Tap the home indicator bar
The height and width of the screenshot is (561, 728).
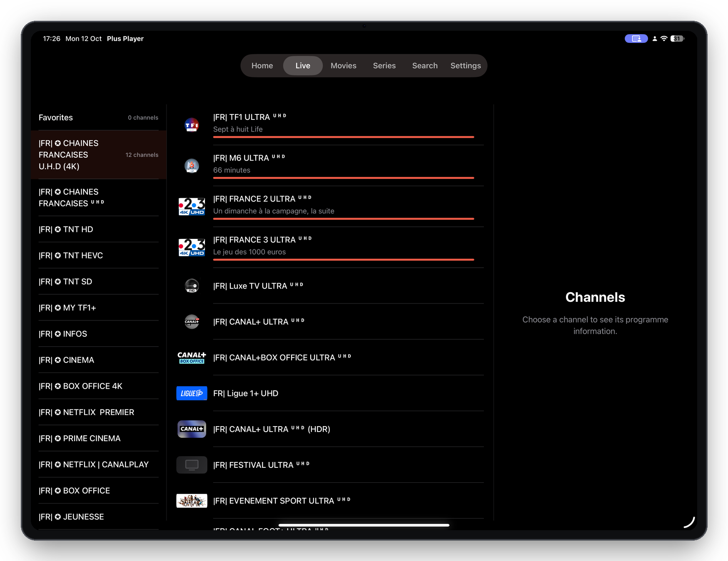pyautogui.click(x=364, y=525)
